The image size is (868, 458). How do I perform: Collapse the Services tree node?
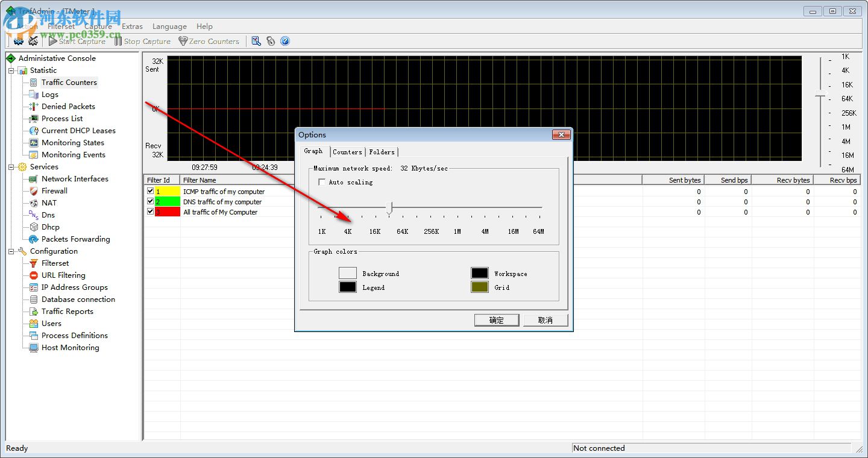click(11, 167)
